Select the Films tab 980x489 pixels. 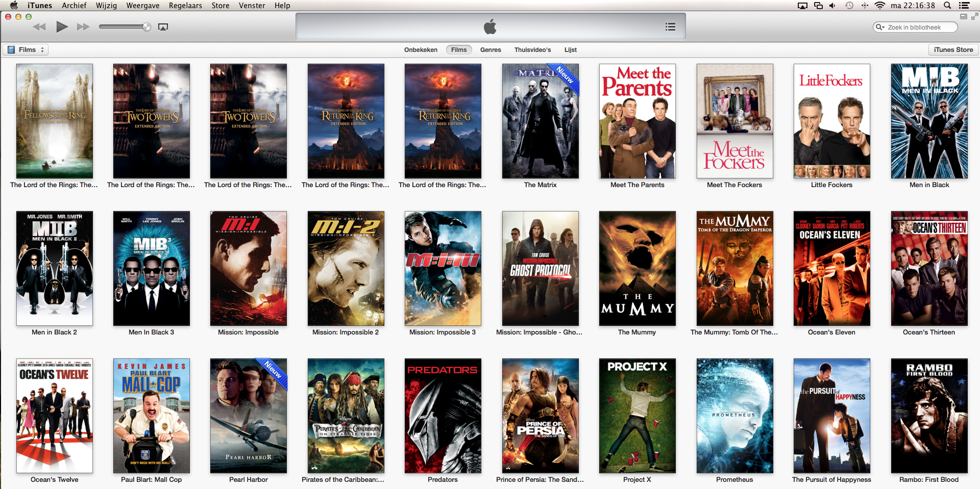459,50
